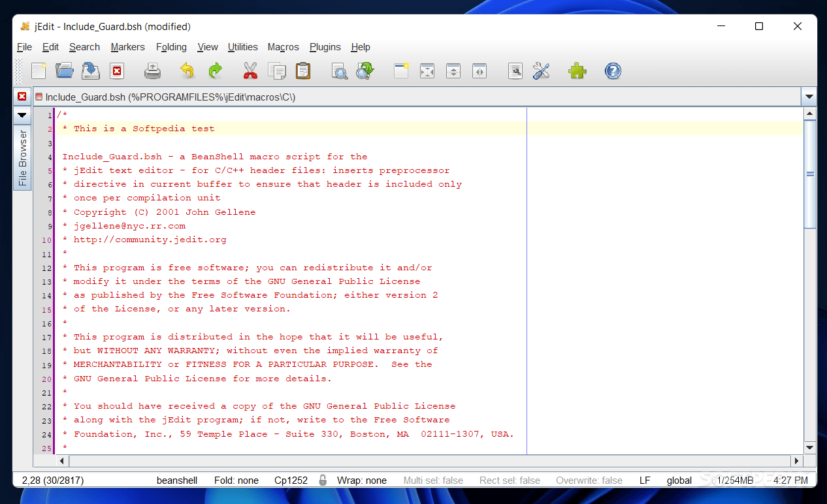
Task: Click the Find magnifier icon
Action: coord(339,71)
